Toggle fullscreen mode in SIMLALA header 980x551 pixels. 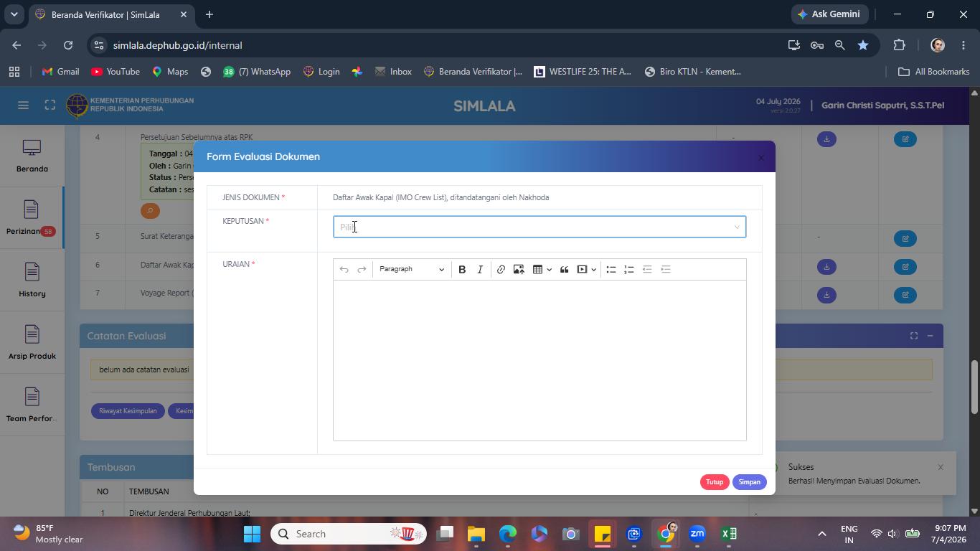pyautogui.click(x=50, y=105)
